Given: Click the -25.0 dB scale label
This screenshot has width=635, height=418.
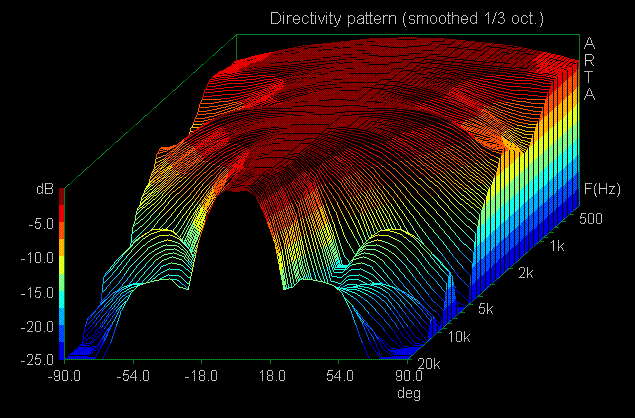Looking at the screenshot, I should click(38, 361).
